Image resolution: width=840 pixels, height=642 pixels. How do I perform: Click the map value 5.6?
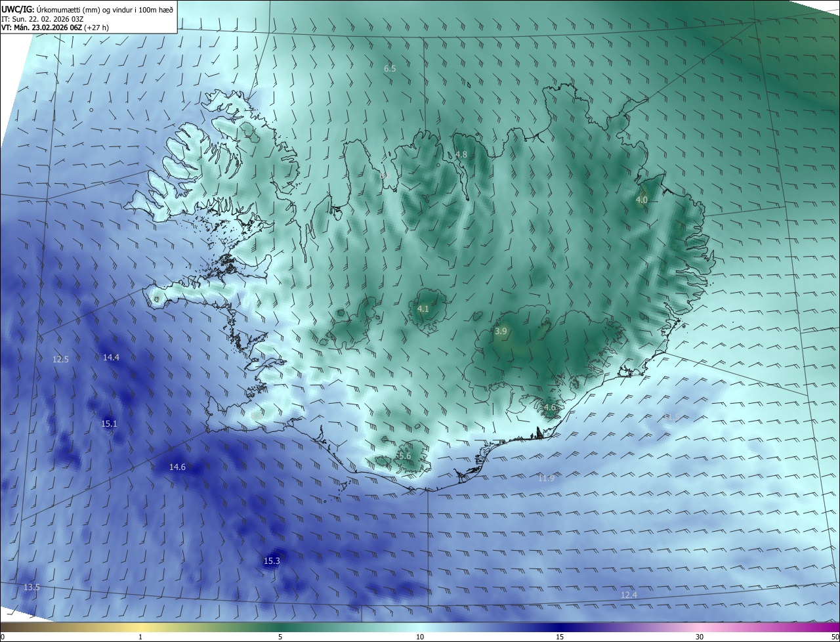pyautogui.click(x=404, y=456)
